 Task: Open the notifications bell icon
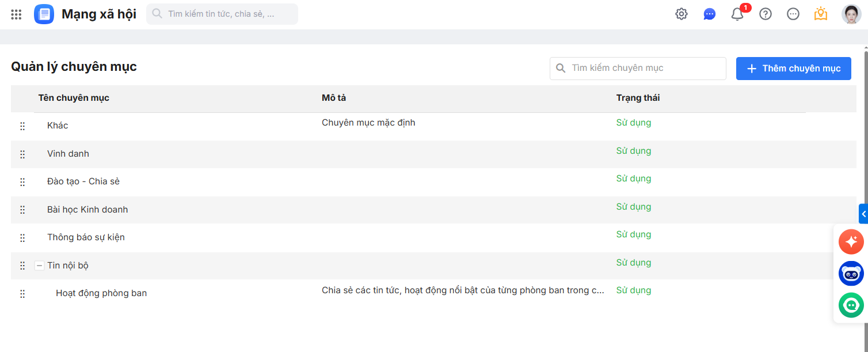click(737, 14)
